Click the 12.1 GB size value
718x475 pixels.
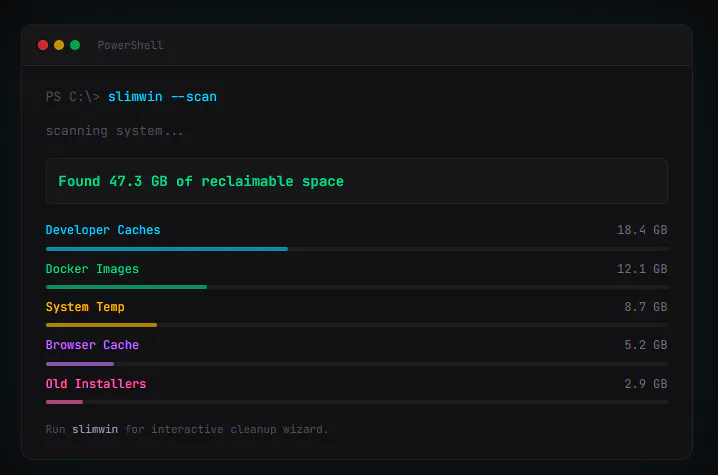pyautogui.click(x=642, y=269)
